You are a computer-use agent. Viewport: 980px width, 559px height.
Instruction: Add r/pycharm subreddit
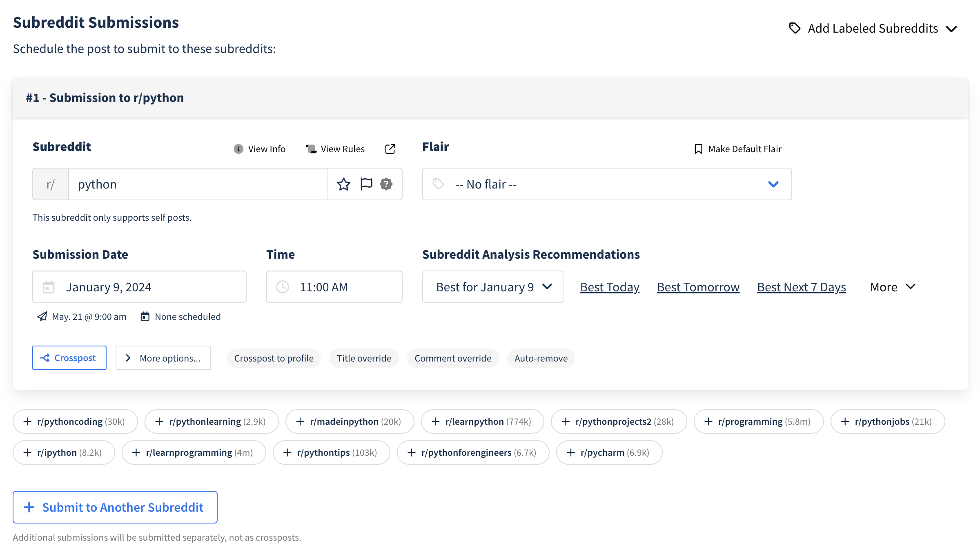pyautogui.click(x=609, y=453)
